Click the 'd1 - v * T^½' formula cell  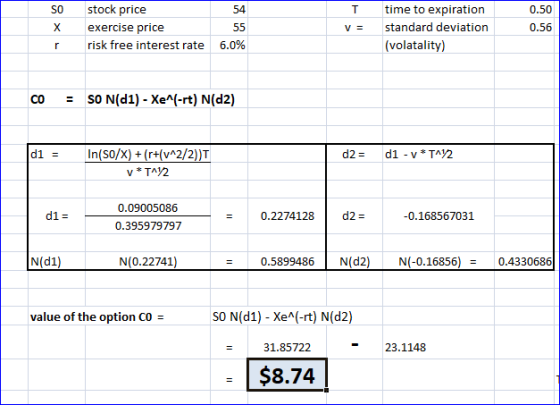click(x=419, y=154)
